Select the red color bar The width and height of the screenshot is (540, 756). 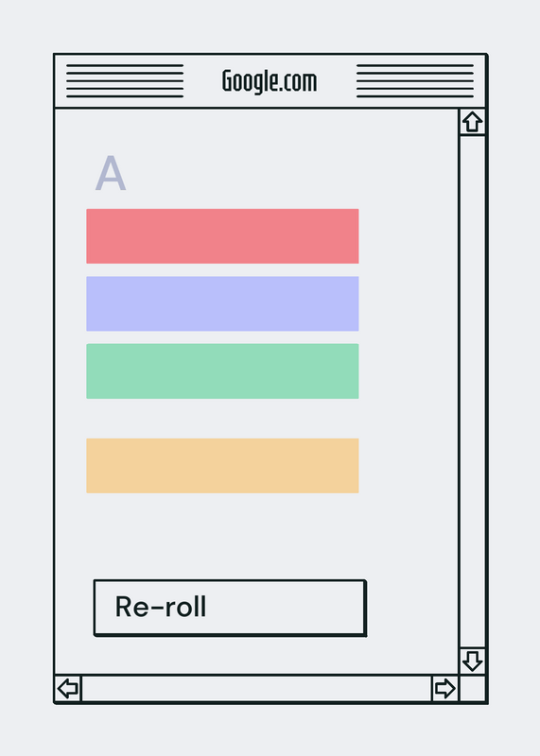pos(222,236)
